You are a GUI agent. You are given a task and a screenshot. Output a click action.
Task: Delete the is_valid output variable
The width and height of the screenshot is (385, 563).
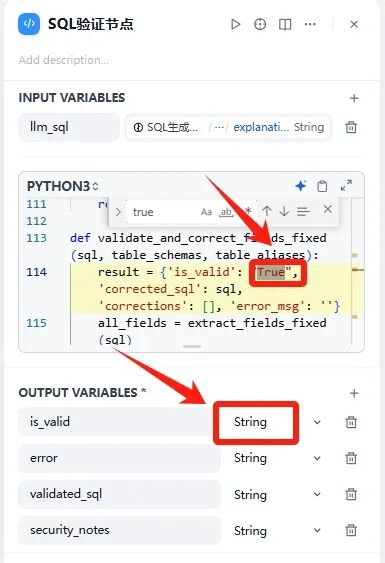[351, 422]
